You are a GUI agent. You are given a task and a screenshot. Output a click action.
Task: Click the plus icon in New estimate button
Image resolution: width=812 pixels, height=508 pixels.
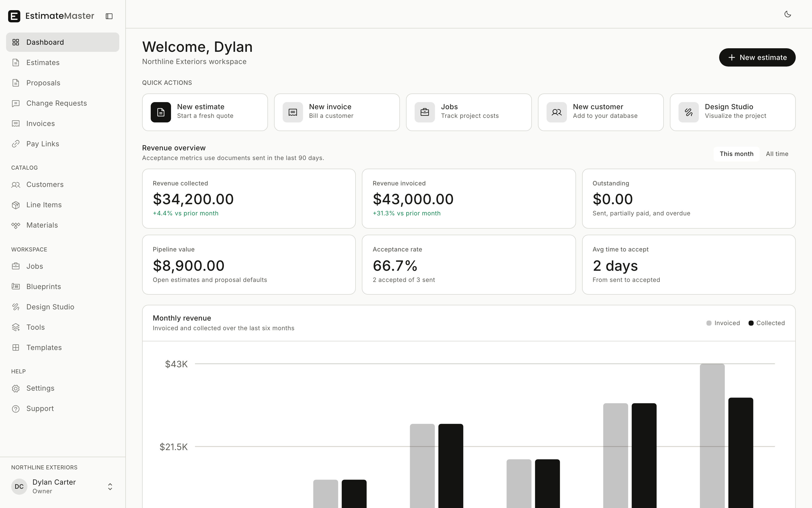click(x=732, y=57)
